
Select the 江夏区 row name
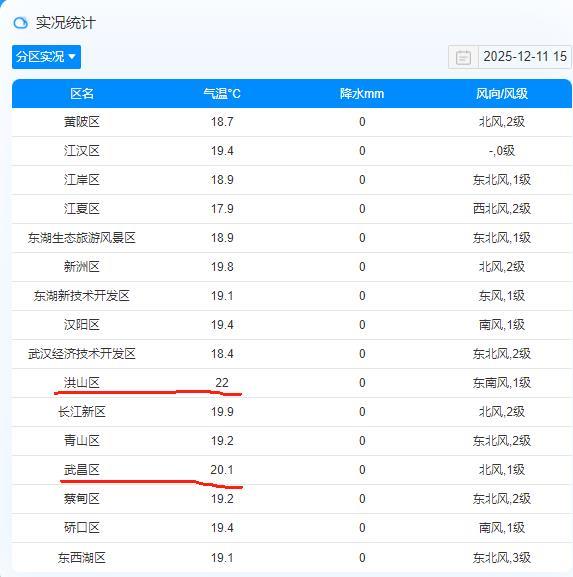point(82,209)
